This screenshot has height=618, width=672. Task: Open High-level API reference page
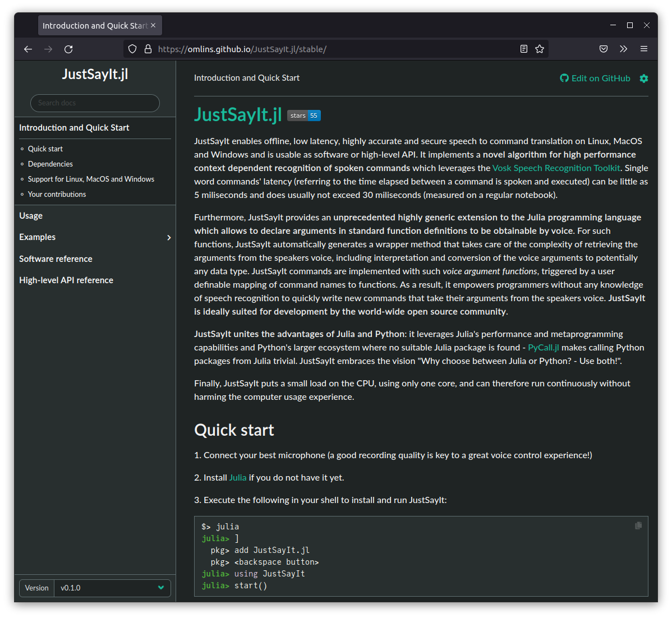[66, 280]
